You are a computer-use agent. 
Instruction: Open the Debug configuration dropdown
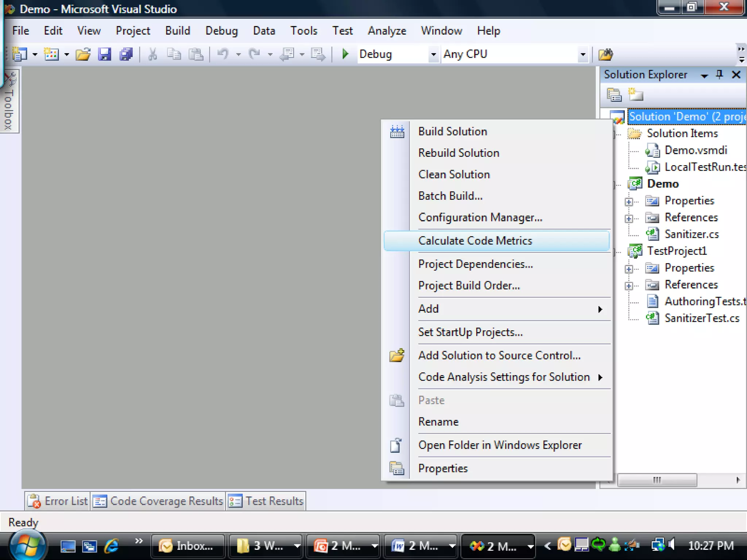pos(433,54)
